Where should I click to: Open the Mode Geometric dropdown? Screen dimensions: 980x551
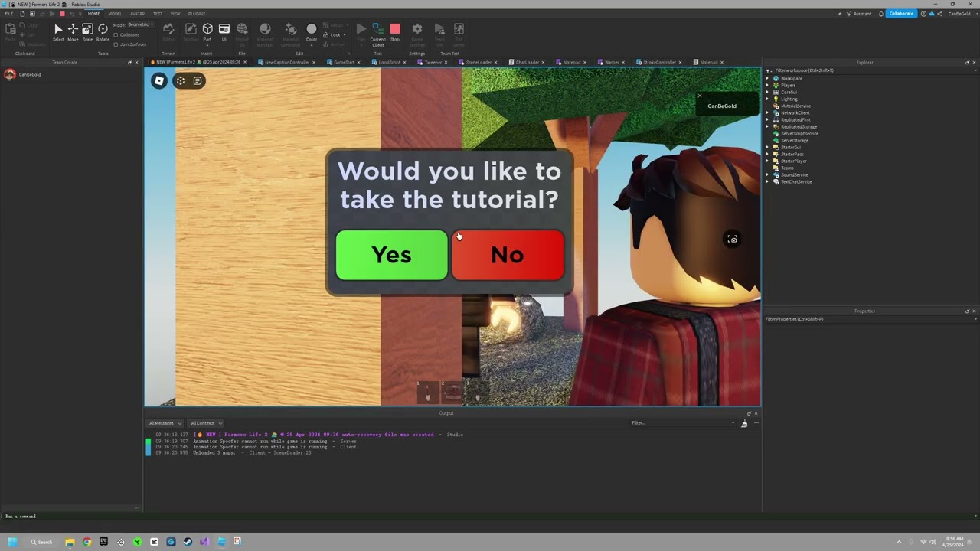140,24
